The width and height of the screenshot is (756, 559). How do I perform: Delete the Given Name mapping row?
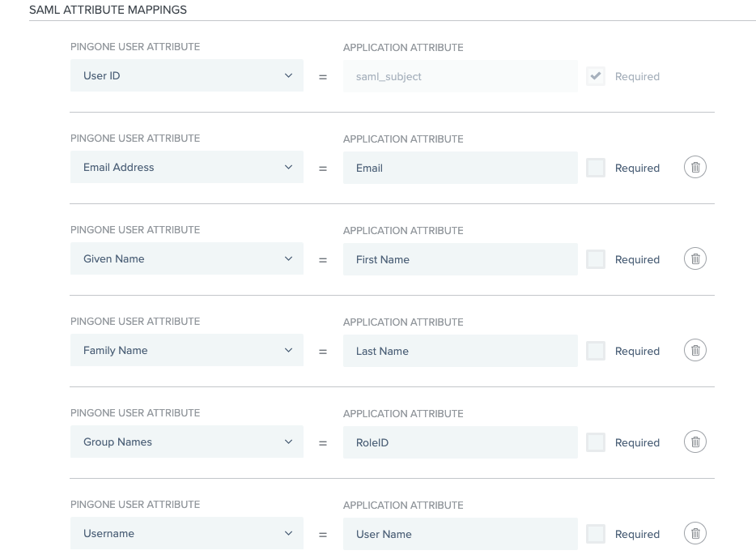[694, 259]
